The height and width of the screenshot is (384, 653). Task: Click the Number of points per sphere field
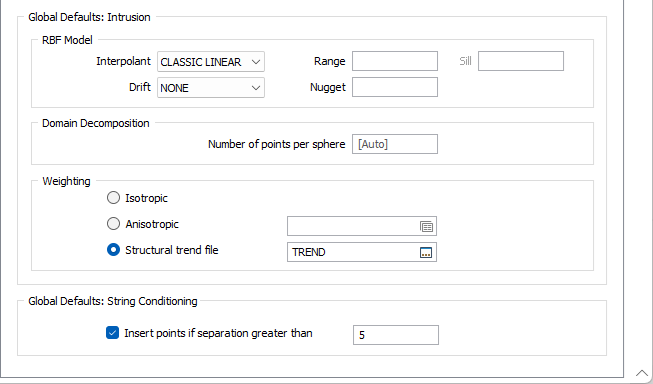[395, 144]
